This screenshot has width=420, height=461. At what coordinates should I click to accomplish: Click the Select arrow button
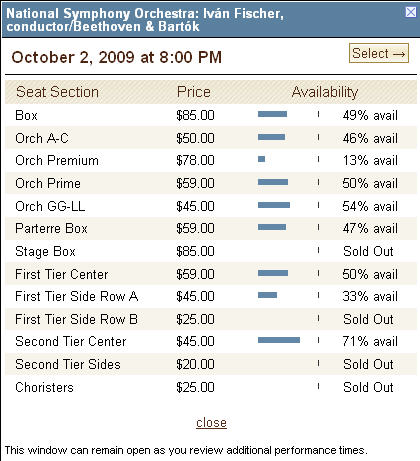click(379, 53)
